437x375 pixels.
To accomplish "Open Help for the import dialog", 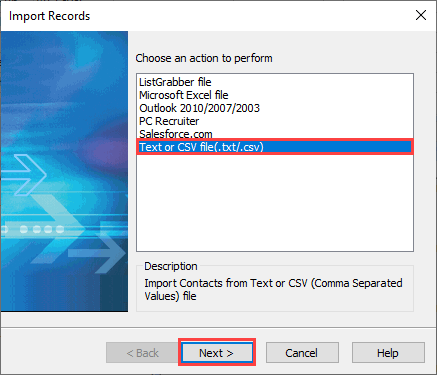I will (388, 353).
